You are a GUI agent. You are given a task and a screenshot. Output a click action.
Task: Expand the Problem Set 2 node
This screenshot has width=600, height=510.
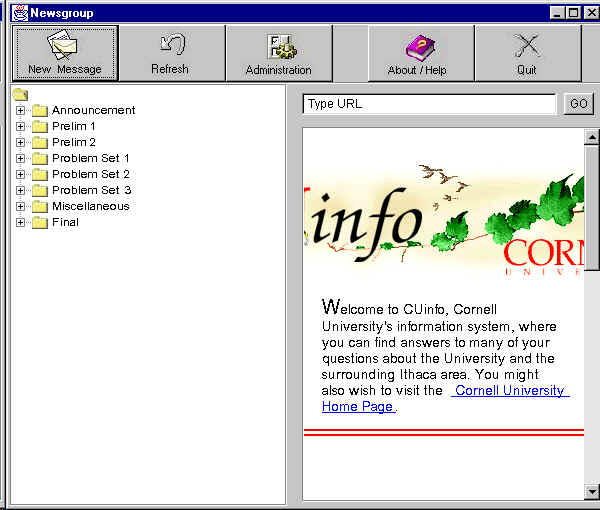pyautogui.click(x=20, y=174)
